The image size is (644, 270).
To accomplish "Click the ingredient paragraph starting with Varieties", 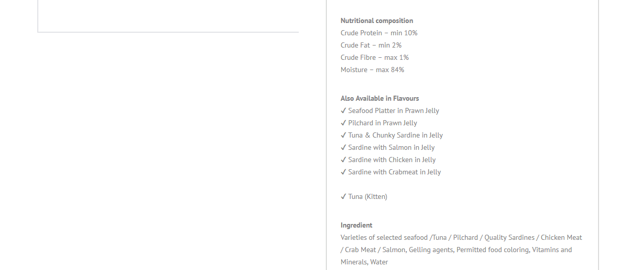I will [461, 250].
